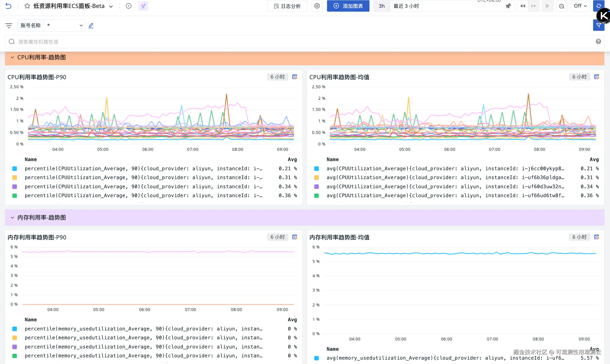This screenshot has width=610, height=364.
Task: Click the zoom out time icon
Action: coord(561,6)
